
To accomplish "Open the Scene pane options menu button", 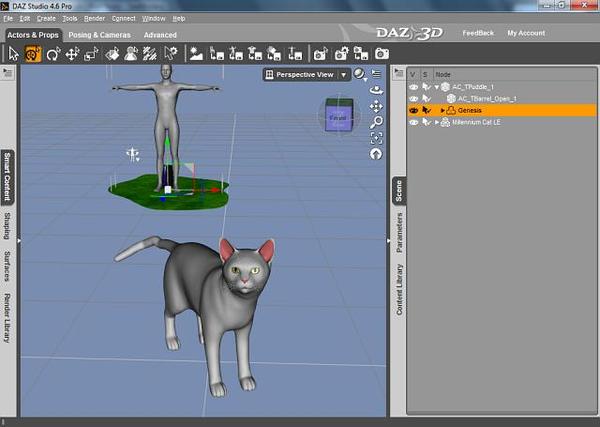I will 399,72.
